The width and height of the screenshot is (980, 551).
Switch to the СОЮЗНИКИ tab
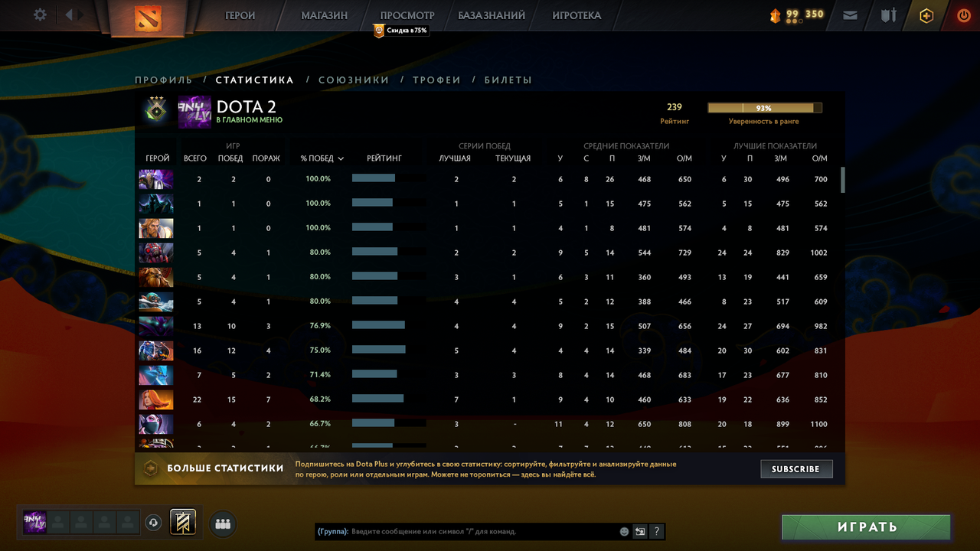click(x=354, y=80)
